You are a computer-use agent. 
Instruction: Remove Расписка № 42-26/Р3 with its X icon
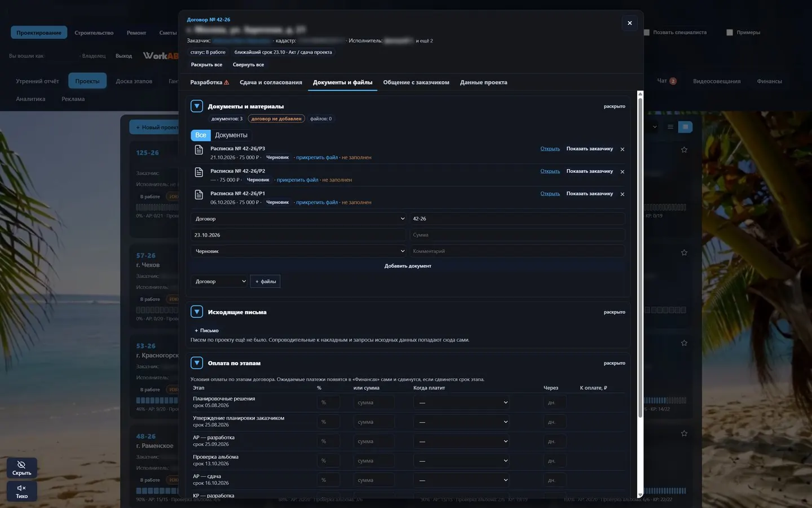click(x=623, y=149)
